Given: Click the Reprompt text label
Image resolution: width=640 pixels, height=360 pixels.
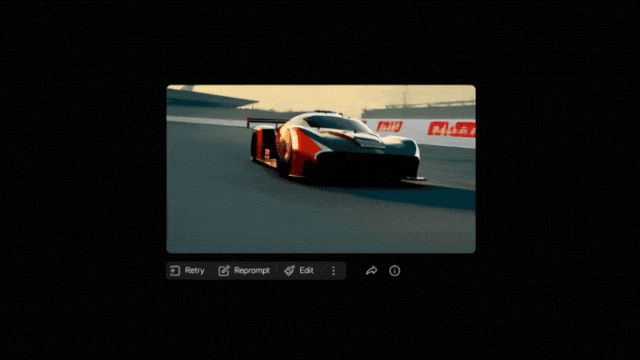Looking at the screenshot, I should click(252, 270).
